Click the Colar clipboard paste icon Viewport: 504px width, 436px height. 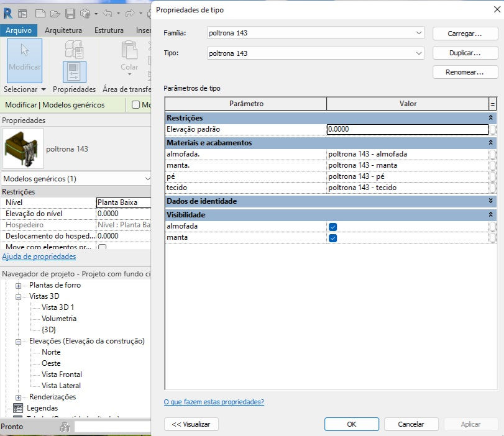[x=129, y=50]
